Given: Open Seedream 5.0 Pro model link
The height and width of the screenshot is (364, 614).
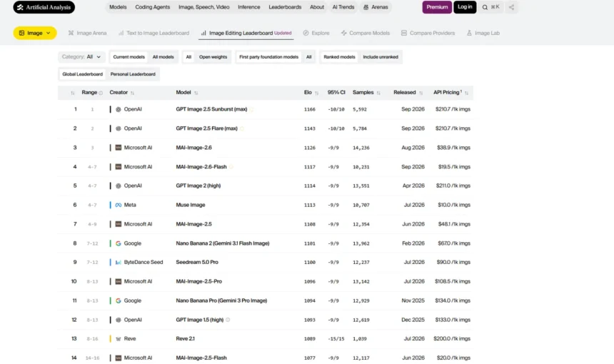Looking at the screenshot, I should point(197,262).
